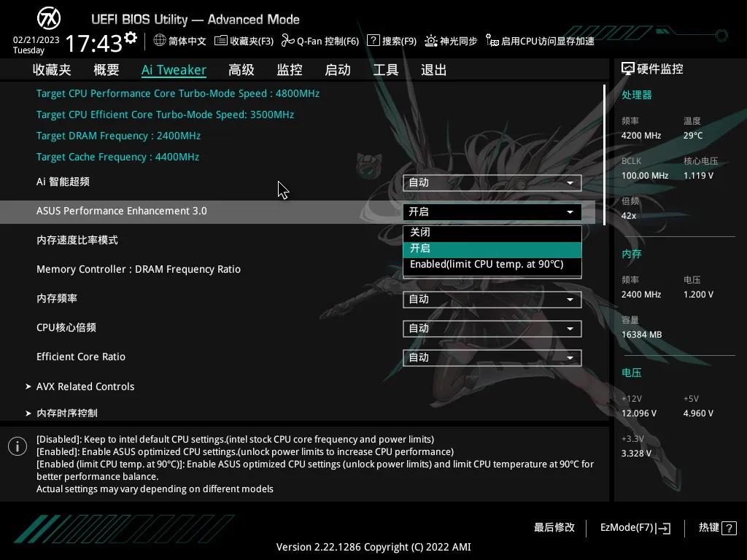
Task: Open the 搜索(F9) search function
Action: pyautogui.click(x=392, y=41)
